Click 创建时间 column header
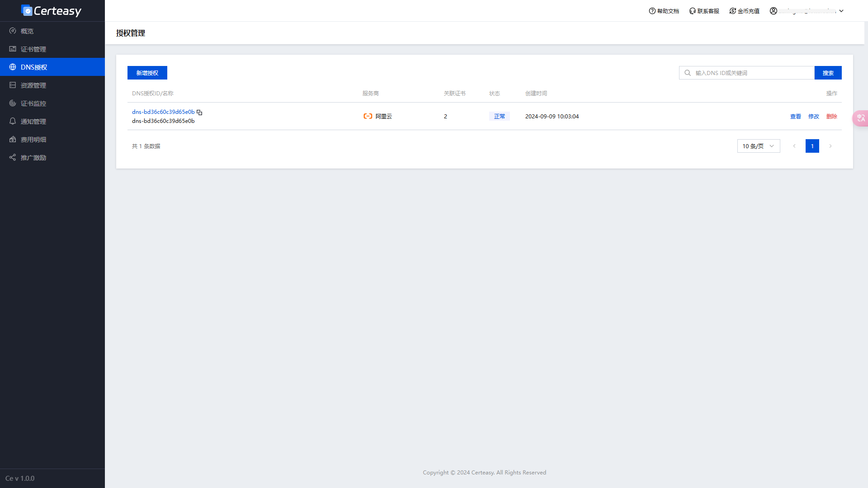The width and height of the screenshot is (868, 488). [x=536, y=93]
